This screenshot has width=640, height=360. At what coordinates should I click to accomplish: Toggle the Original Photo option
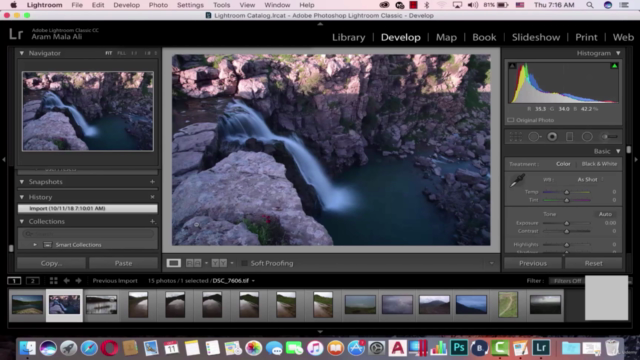point(531,120)
